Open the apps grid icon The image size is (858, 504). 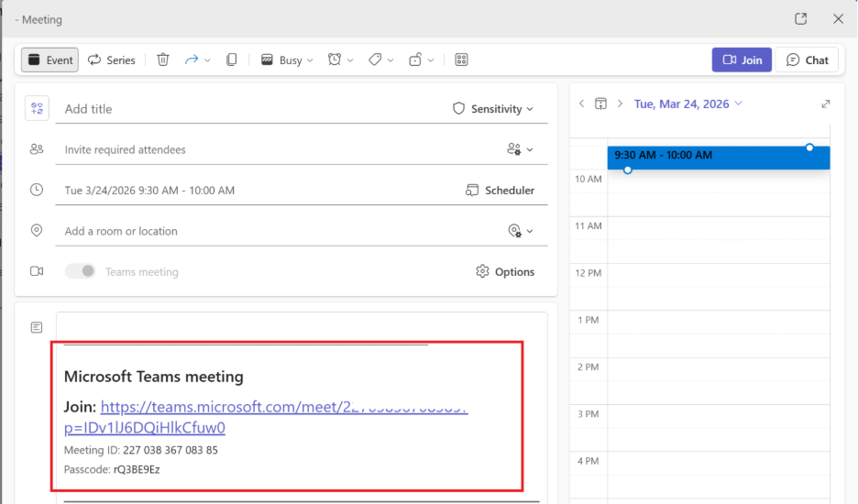click(461, 60)
